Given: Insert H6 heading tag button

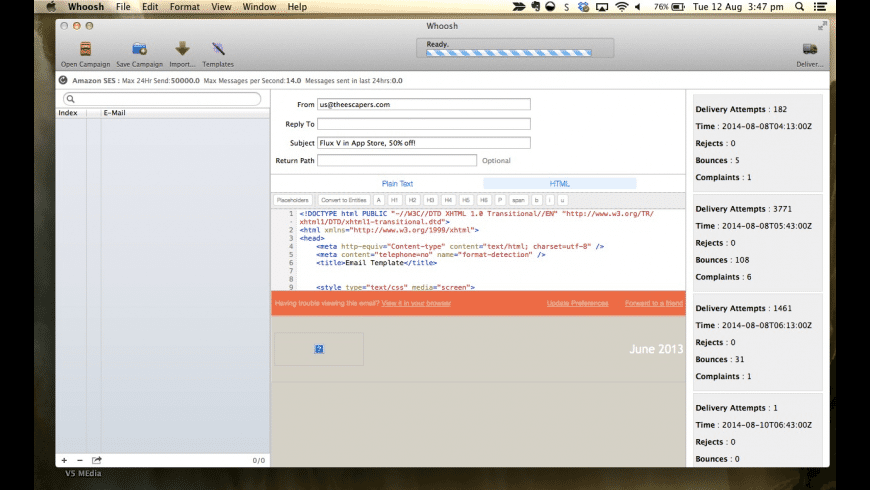Looking at the screenshot, I should 484,200.
